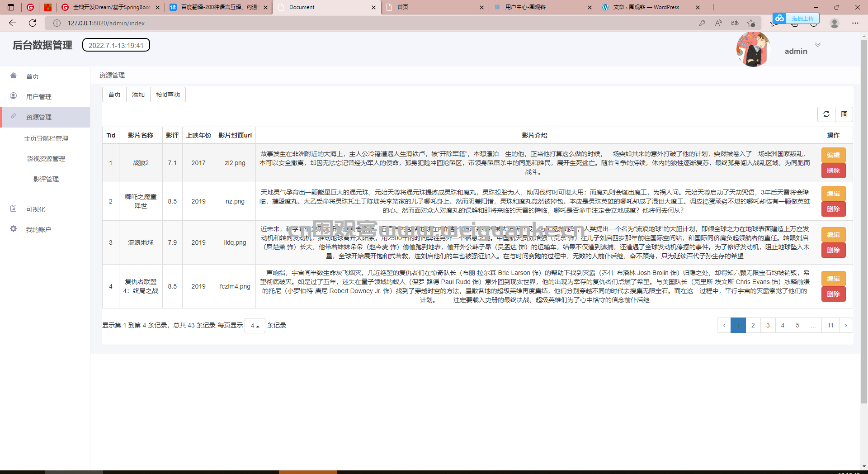Click 删除 for the 战狼2 row
868x474 pixels.
pos(833,171)
